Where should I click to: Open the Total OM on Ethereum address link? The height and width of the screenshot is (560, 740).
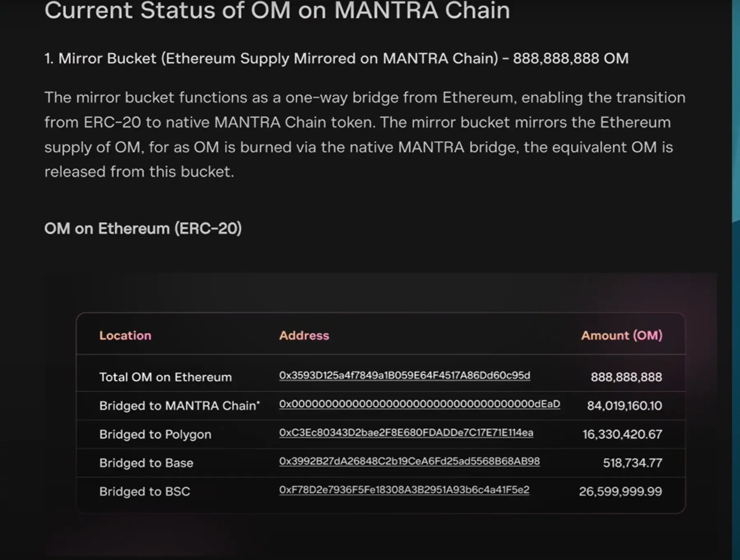(404, 376)
